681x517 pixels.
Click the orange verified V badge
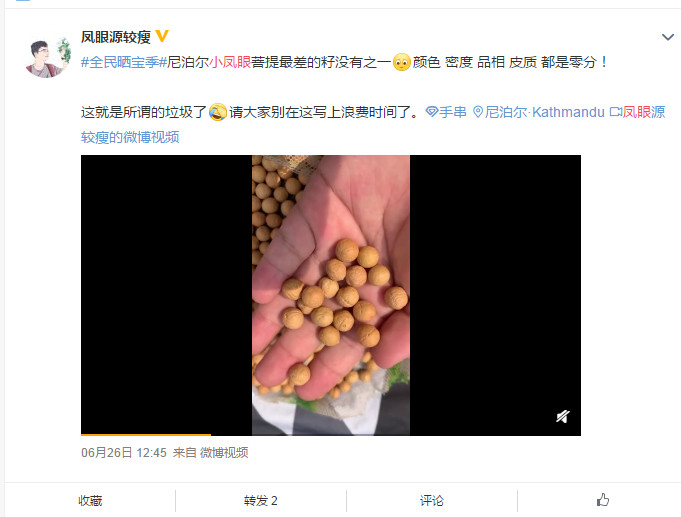pyautogui.click(x=162, y=36)
